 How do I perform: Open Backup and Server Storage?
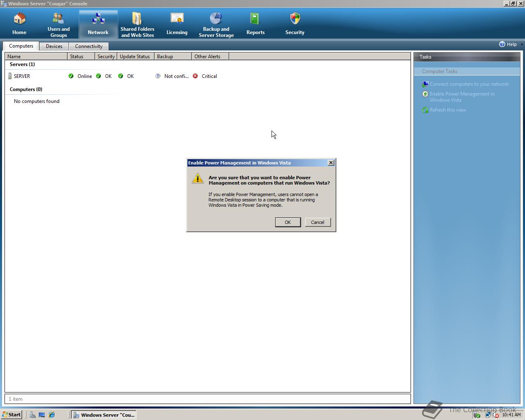[x=216, y=25]
